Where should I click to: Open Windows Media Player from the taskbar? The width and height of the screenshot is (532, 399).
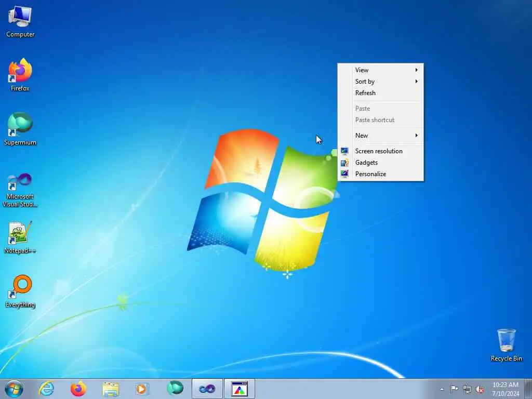(142, 389)
